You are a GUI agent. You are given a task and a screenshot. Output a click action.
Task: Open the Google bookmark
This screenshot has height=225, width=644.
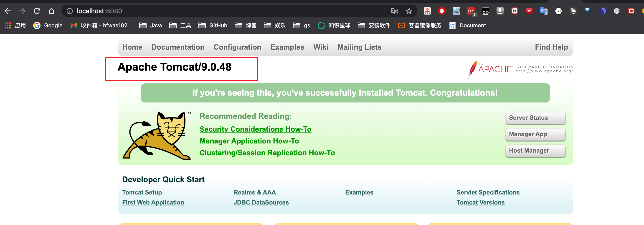pyautogui.click(x=48, y=26)
